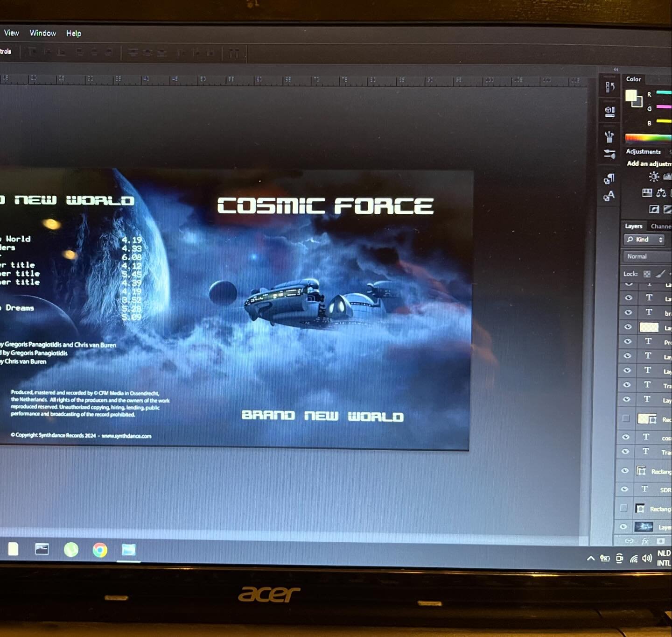Switch to the Channels tab
Screen dimensions: 672x637
661,226
